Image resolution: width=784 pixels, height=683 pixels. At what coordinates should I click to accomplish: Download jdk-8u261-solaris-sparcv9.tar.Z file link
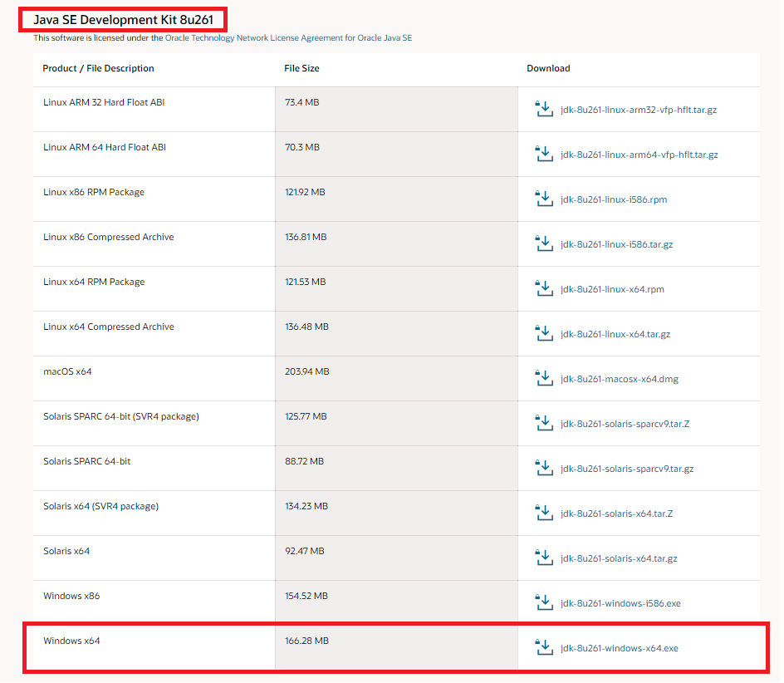click(x=625, y=425)
